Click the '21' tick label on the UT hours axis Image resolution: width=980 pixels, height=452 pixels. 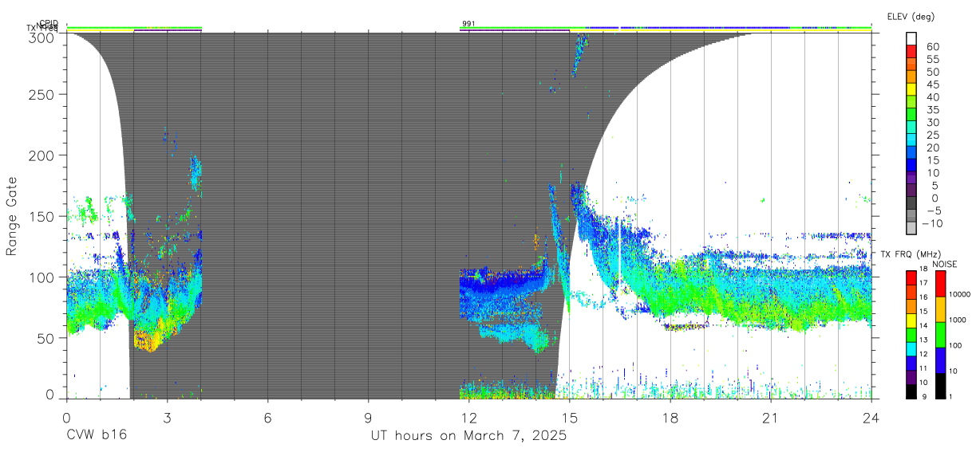click(x=771, y=417)
